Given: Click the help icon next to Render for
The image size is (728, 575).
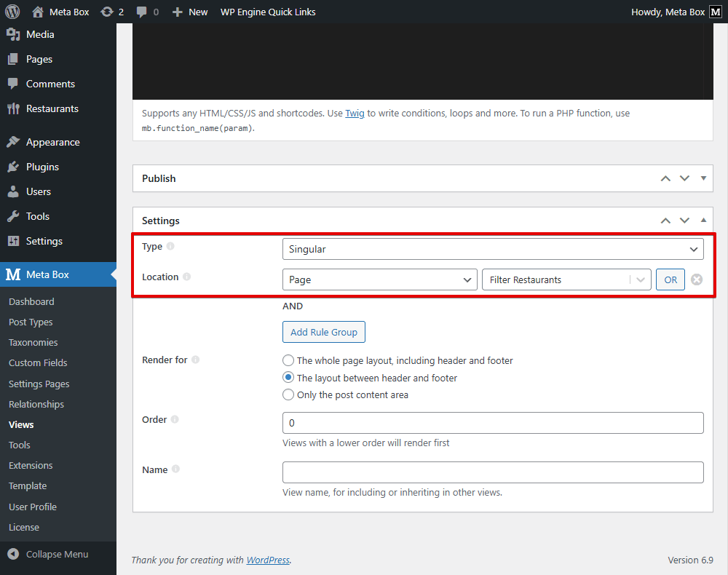Looking at the screenshot, I should coord(195,360).
